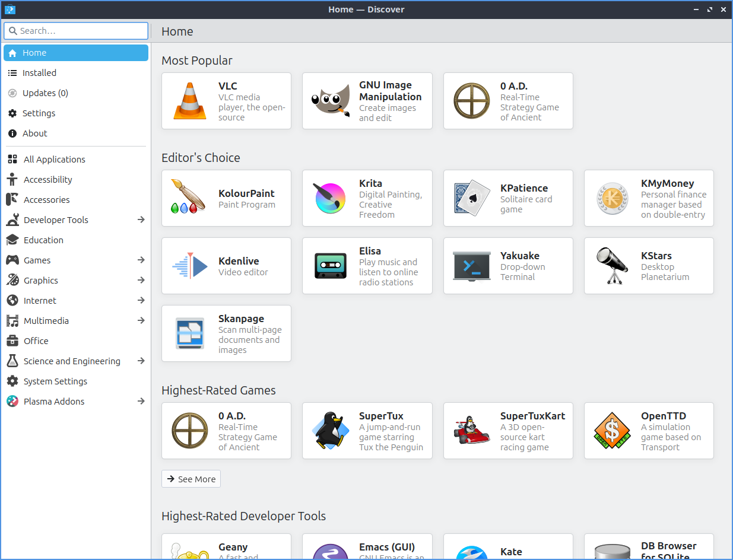Expand the Multimedia category arrow
Viewport: 733px width, 560px height.
pos(141,321)
